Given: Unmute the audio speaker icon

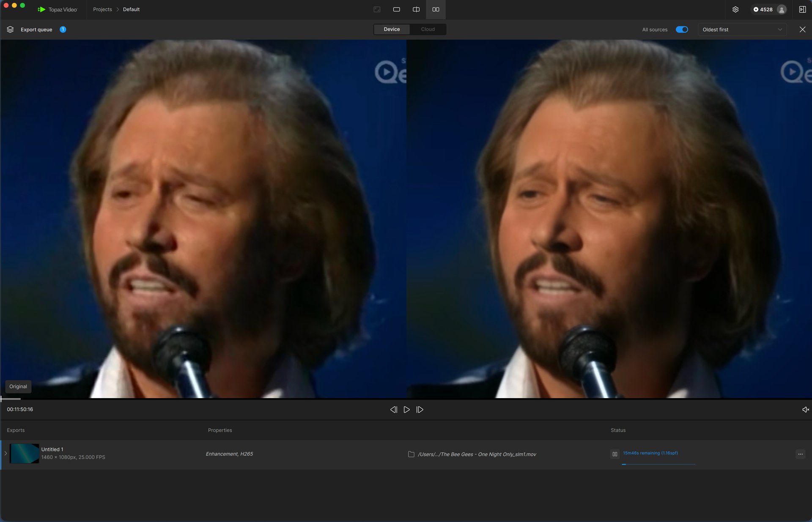Looking at the screenshot, I should (x=805, y=410).
